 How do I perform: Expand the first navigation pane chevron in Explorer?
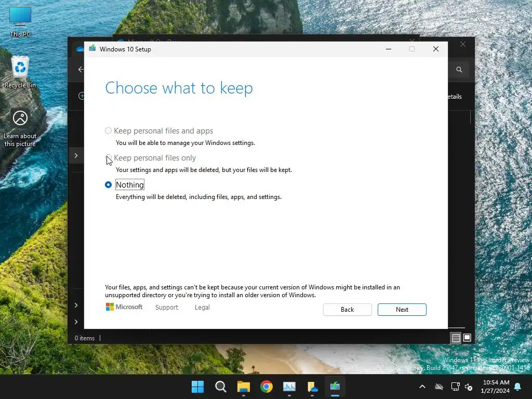[76, 156]
